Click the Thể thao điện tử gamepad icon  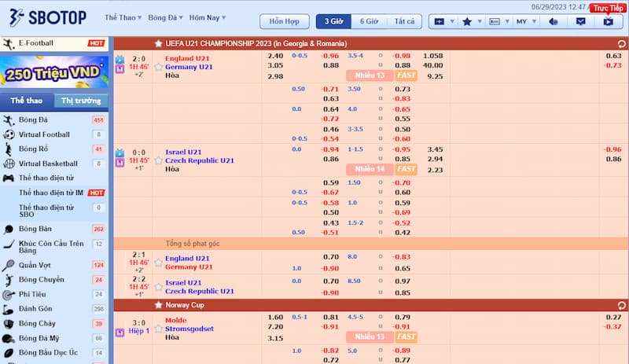point(9,178)
